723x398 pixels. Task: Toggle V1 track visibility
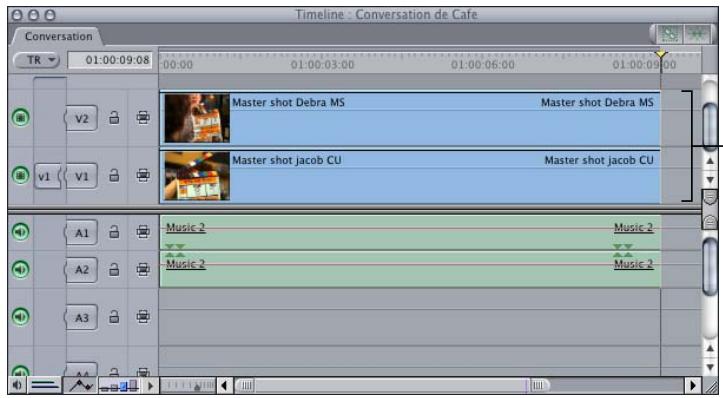pyautogui.click(x=20, y=175)
